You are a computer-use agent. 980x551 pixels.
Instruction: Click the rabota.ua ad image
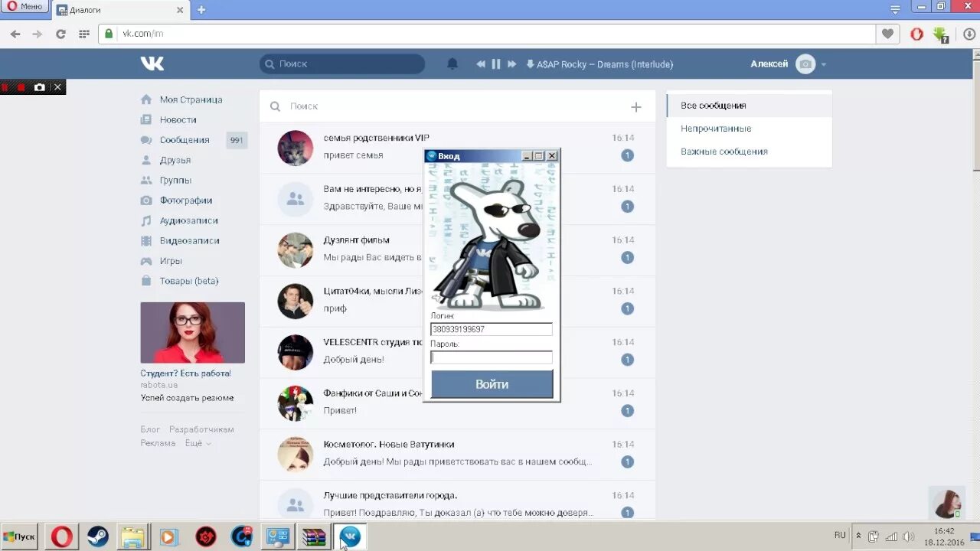[193, 332]
